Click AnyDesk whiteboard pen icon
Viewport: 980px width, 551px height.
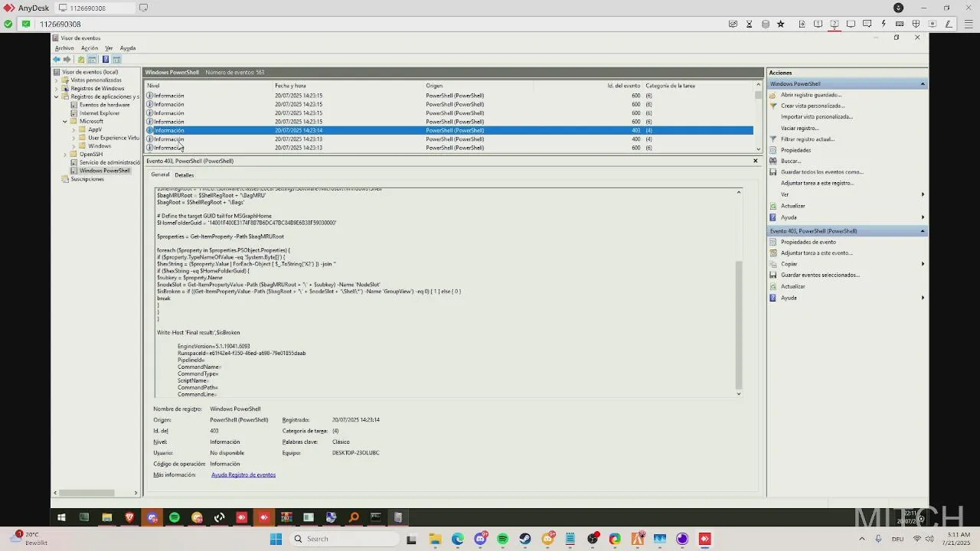pyautogui.click(x=949, y=24)
